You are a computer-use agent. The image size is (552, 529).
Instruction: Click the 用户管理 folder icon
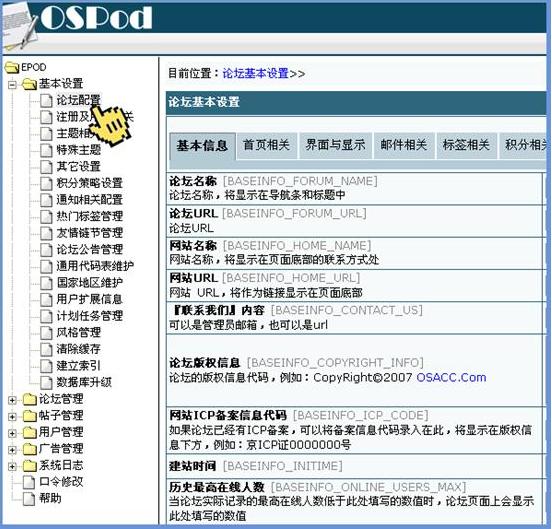click(30, 432)
